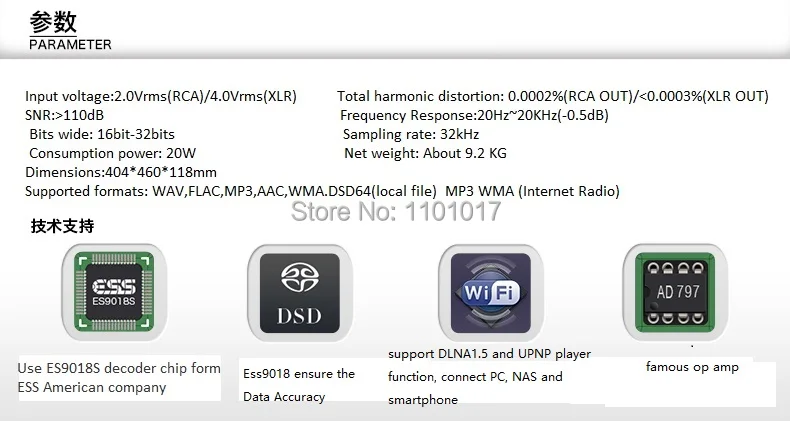The image size is (790, 421).
Task: Click the ESS ES9018S chip icon
Action: pyautogui.click(x=114, y=293)
